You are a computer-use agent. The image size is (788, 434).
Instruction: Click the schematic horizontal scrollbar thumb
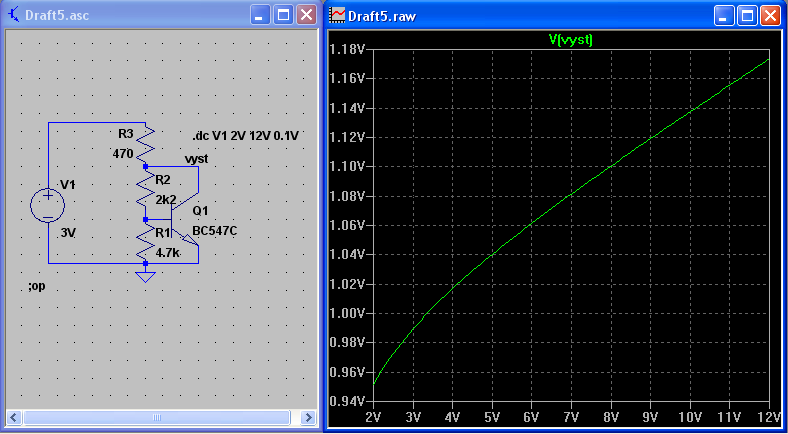pos(157,417)
